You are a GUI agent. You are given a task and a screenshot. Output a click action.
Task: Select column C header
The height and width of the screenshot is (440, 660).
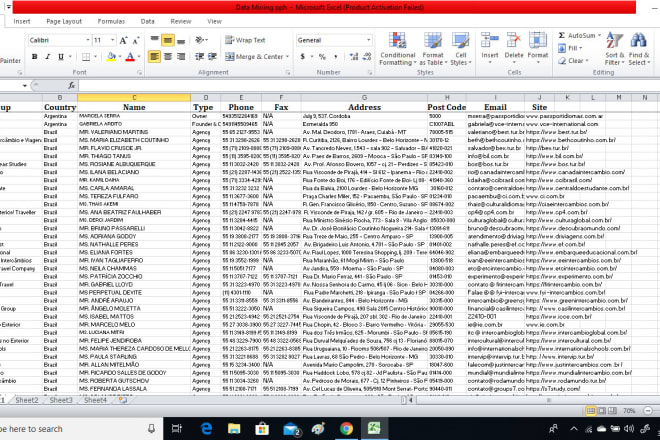pyautogui.click(x=134, y=98)
